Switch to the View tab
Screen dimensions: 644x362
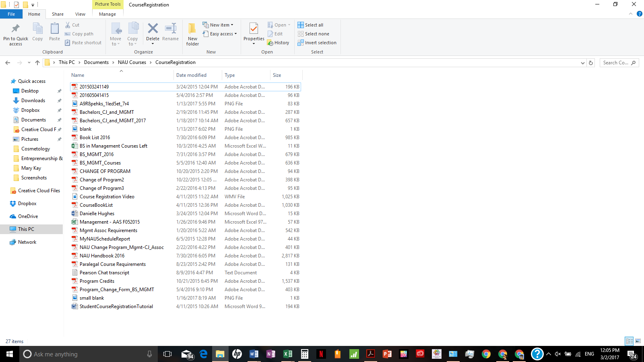click(80, 14)
